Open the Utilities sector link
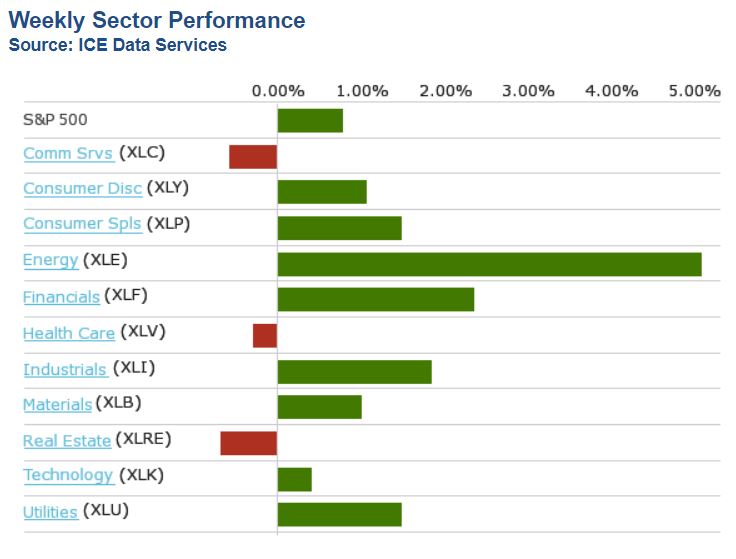The image size is (736, 559). pyautogui.click(x=50, y=511)
